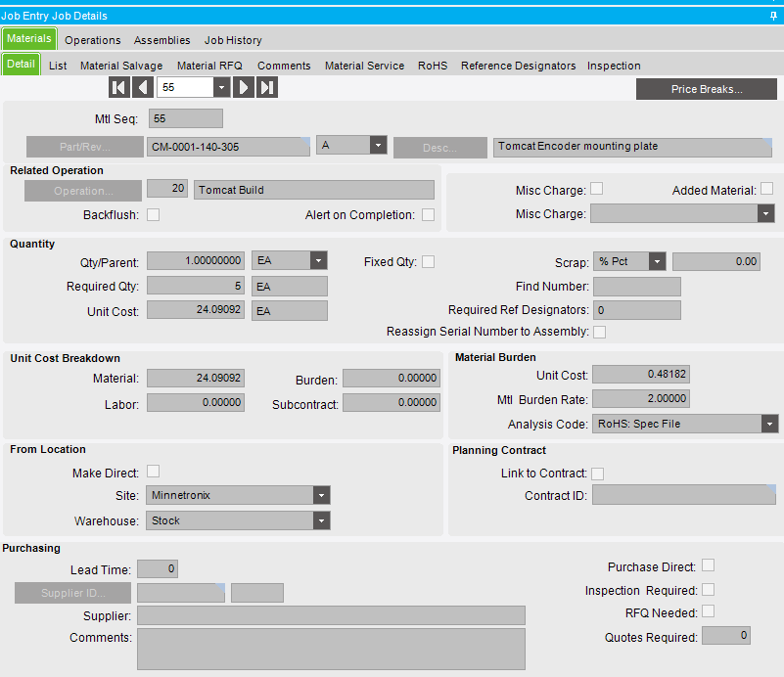Select the Detail sub-tab
The width and height of the screenshot is (784, 677).
21,64
